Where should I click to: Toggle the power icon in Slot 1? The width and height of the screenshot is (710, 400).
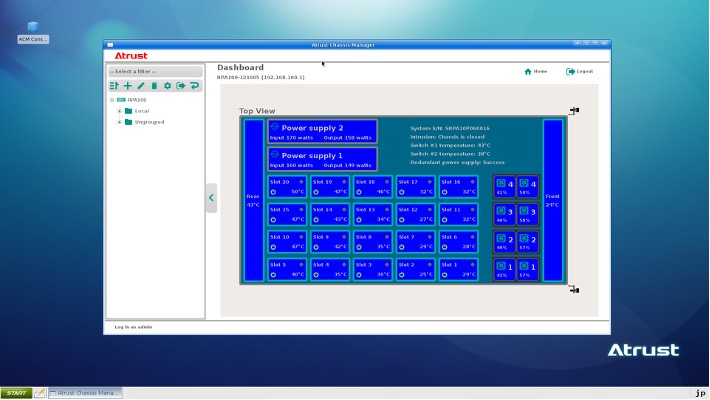(444, 274)
